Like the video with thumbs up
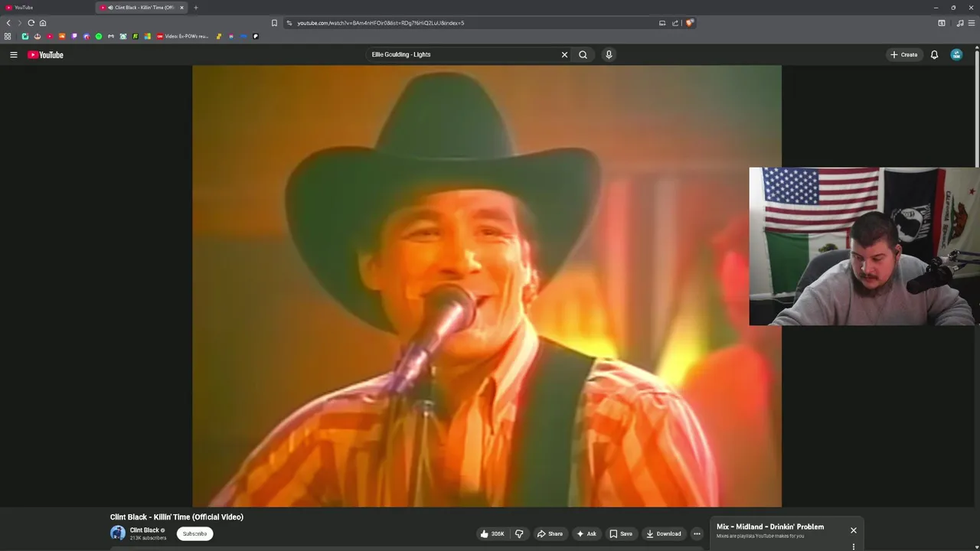This screenshot has width=980, height=551. [492, 533]
